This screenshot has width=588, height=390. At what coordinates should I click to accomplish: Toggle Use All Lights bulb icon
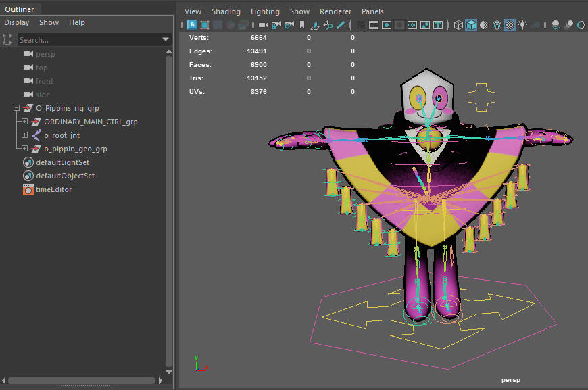(522, 25)
